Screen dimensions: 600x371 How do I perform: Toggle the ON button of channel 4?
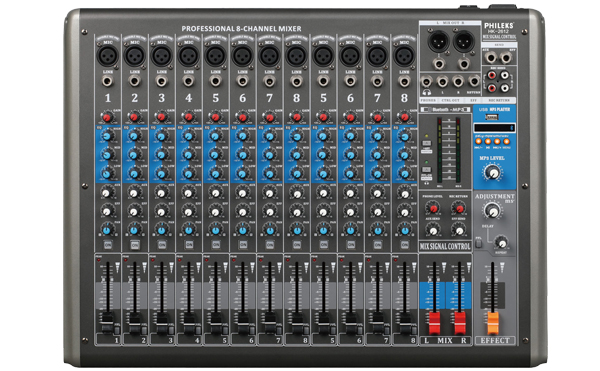189,244
